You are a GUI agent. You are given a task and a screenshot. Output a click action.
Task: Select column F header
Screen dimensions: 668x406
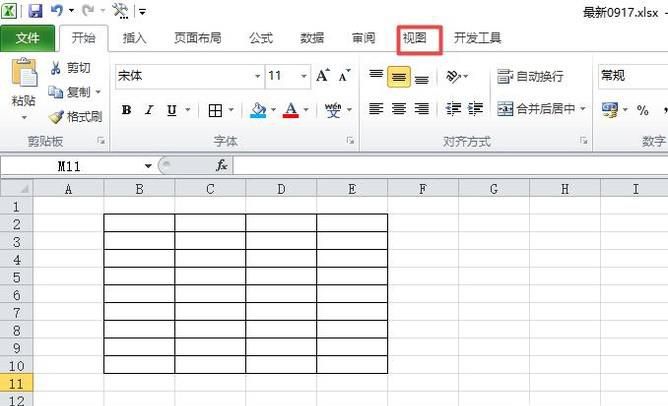pos(423,189)
